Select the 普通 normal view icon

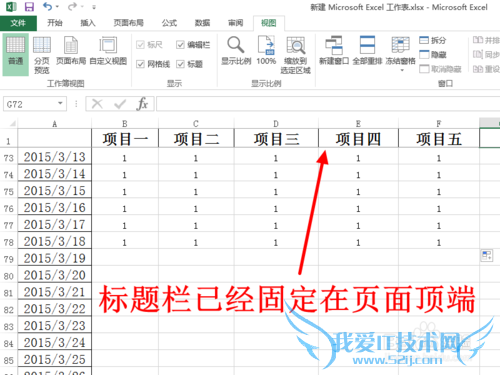click(16, 54)
